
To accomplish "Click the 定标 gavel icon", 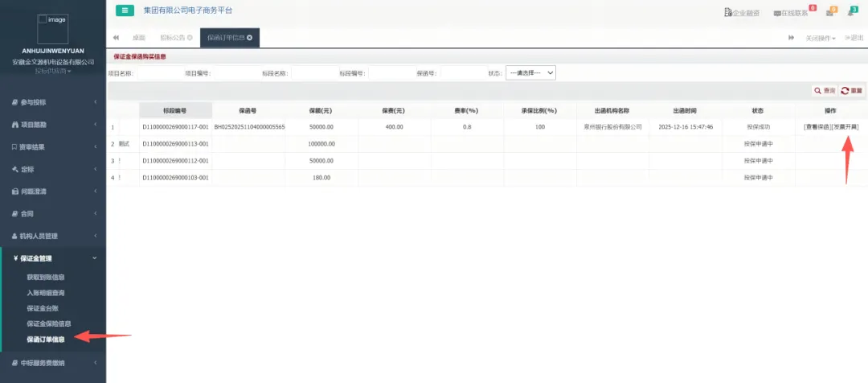I will [15, 169].
